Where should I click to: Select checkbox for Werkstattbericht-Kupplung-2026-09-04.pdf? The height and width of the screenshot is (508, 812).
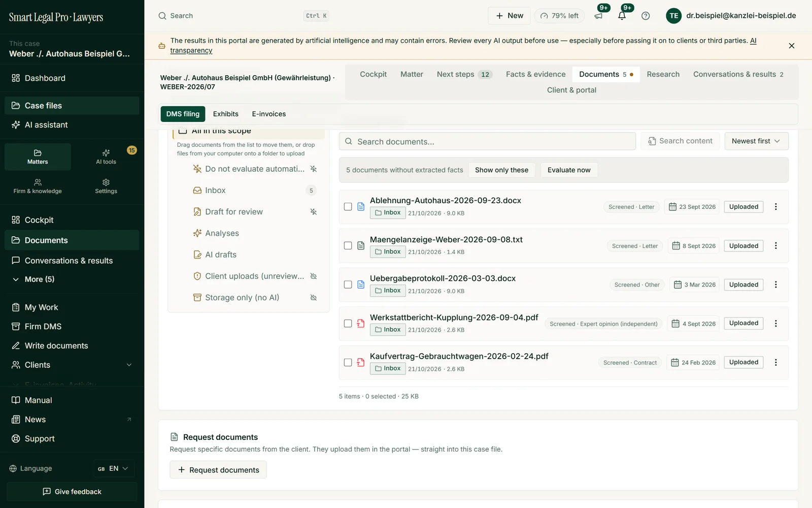[x=348, y=324]
